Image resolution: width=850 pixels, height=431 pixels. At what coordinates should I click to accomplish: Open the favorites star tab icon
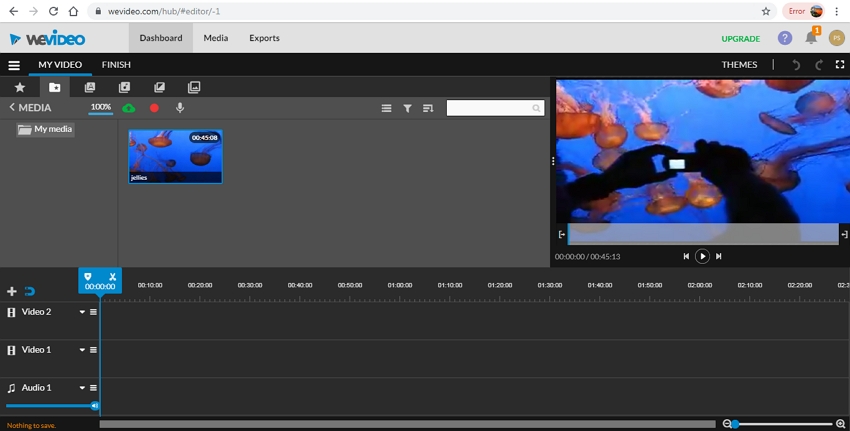click(19, 88)
